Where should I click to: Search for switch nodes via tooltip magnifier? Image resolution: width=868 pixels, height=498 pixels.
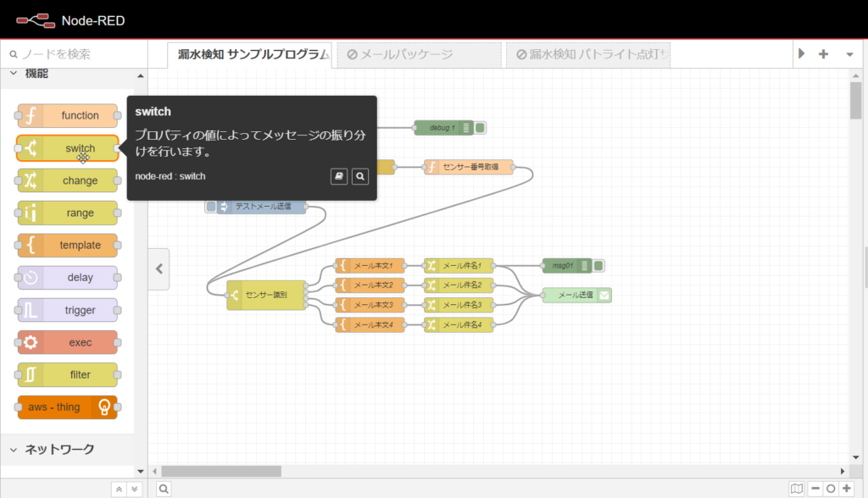pyautogui.click(x=360, y=176)
